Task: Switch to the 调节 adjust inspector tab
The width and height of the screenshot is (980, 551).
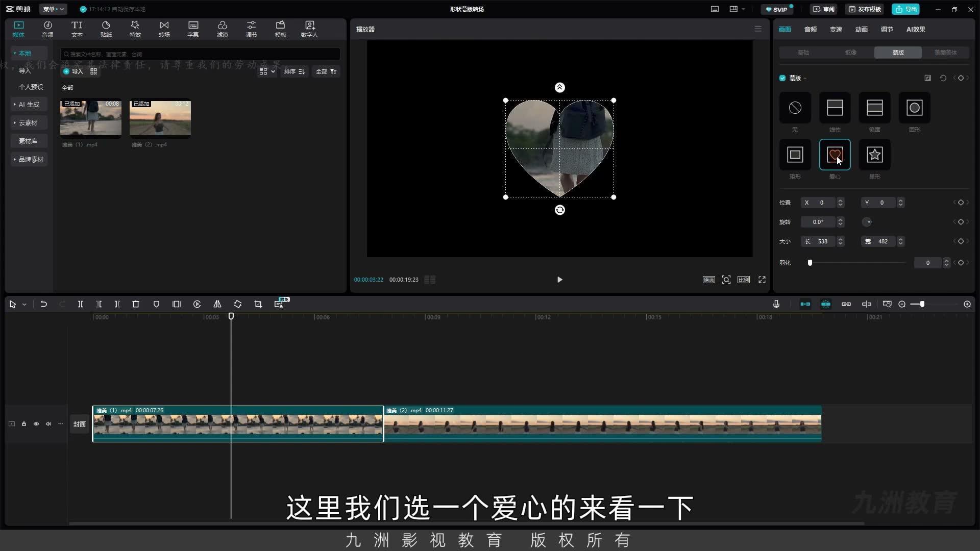Action: [x=887, y=29]
